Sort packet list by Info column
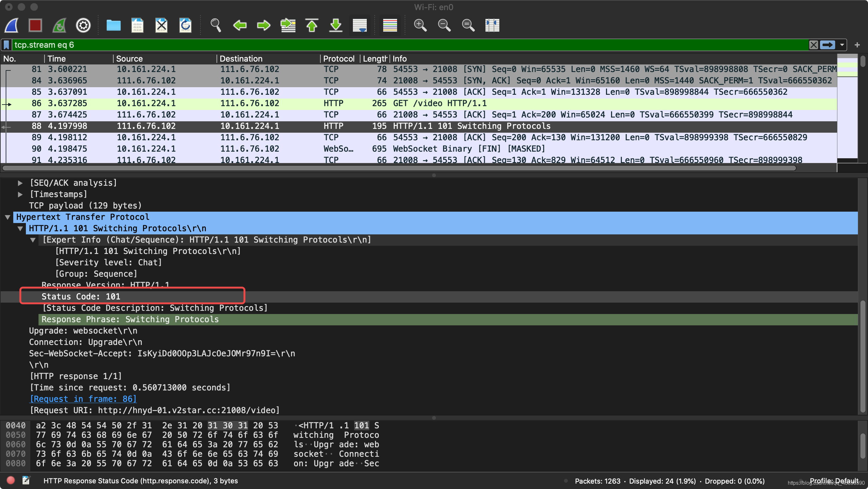 (613, 59)
